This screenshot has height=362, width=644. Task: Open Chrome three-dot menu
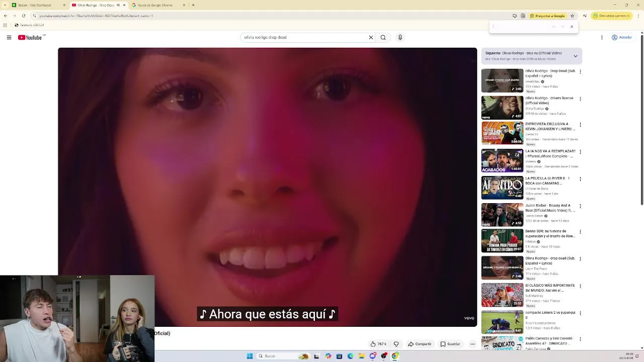(x=639, y=16)
